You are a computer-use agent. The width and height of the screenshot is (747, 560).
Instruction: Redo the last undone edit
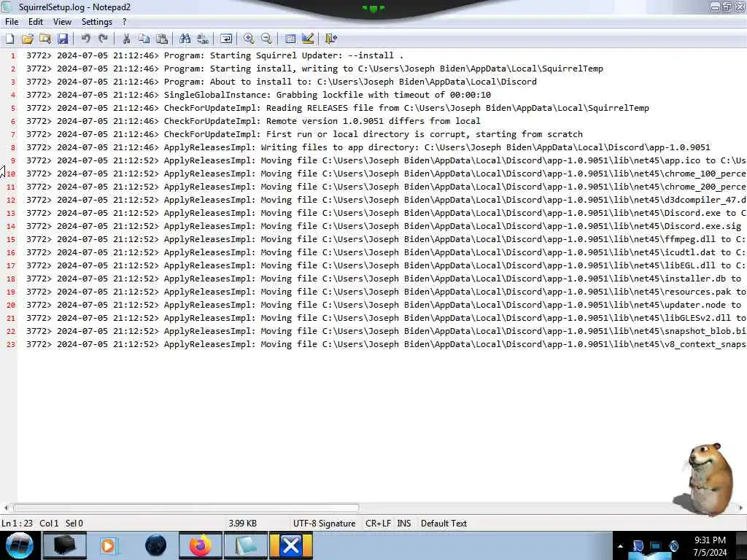click(x=103, y=39)
